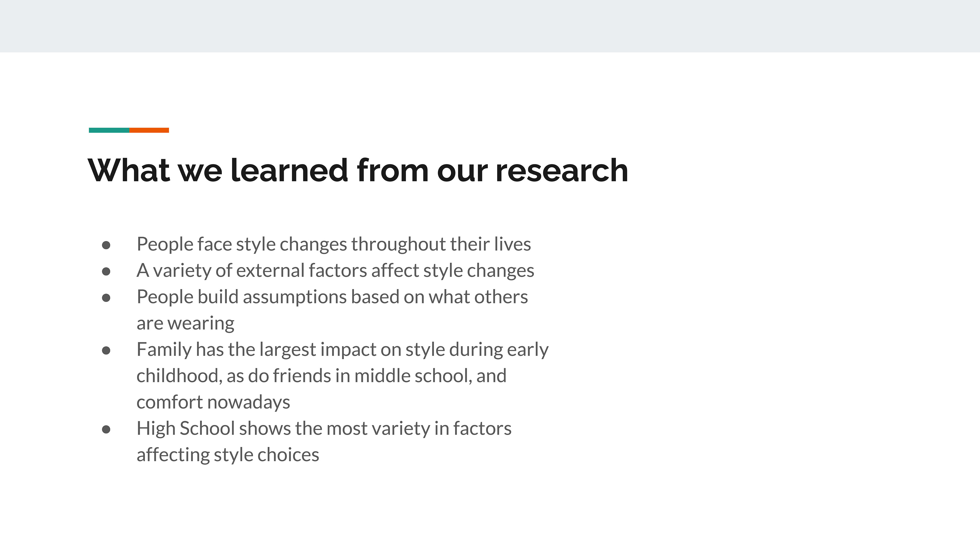Click the line 'childhood, as do friends in middle school'
Screen dimensions: 980x551
[322, 376]
